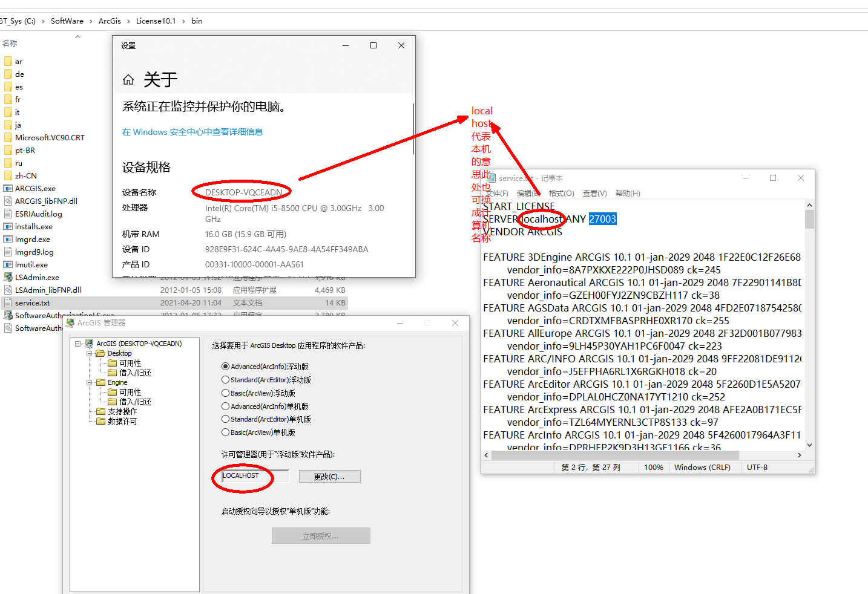Select the installs.exe file icon
Viewport: 868px width, 594px height.
[x=35, y=226]
